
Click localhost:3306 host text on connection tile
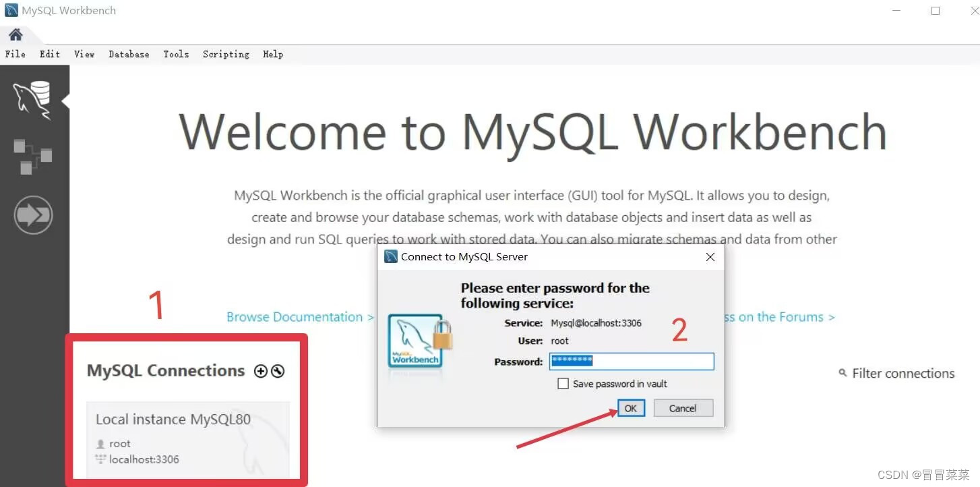tap(144, 459)
